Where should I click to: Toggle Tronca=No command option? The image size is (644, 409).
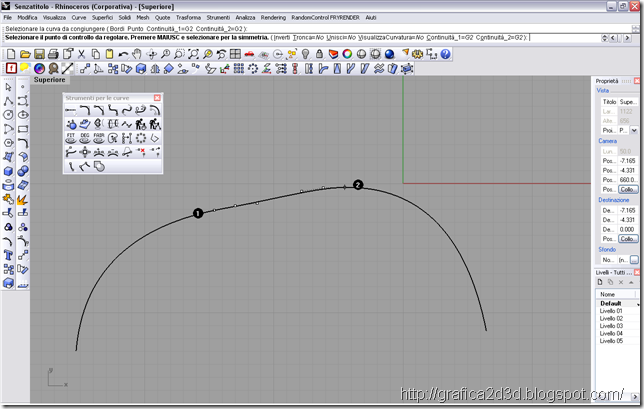pyautogui.click(x=308, y=37)
